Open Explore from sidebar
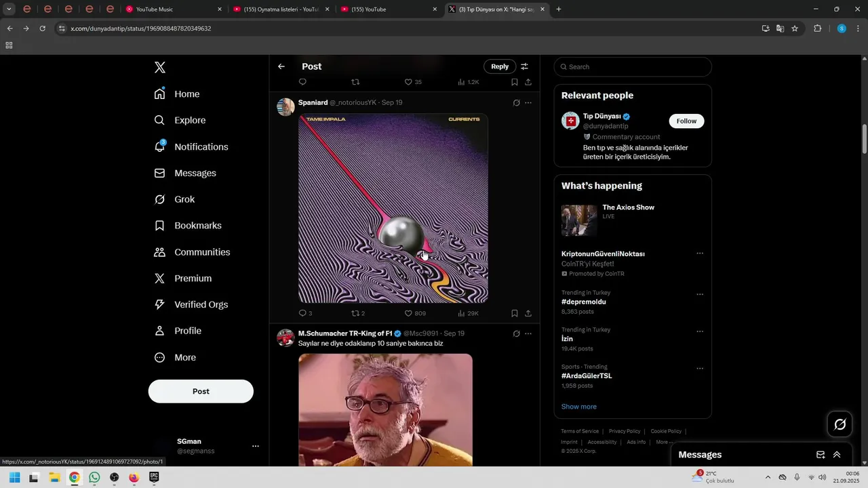868x488 pixels. tap(180, 120)
